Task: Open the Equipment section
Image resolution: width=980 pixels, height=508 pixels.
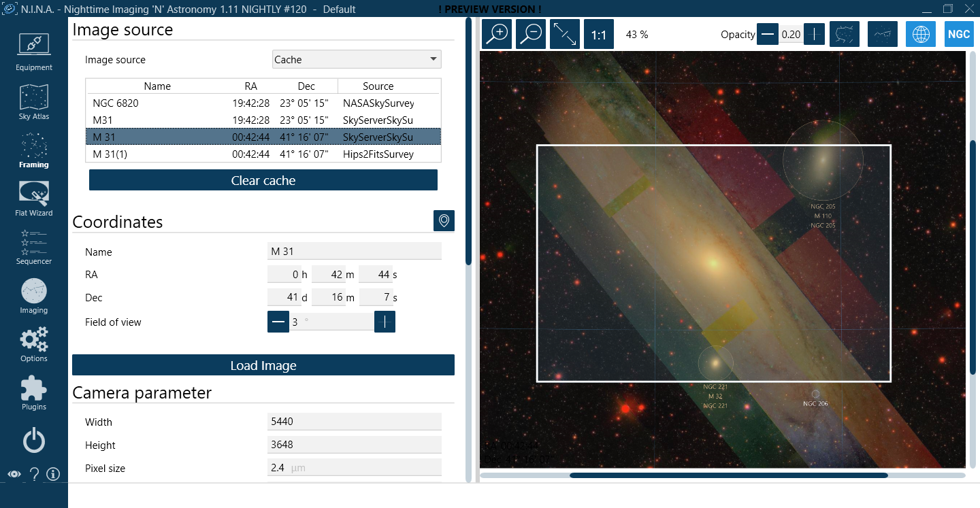Action: 34,52
